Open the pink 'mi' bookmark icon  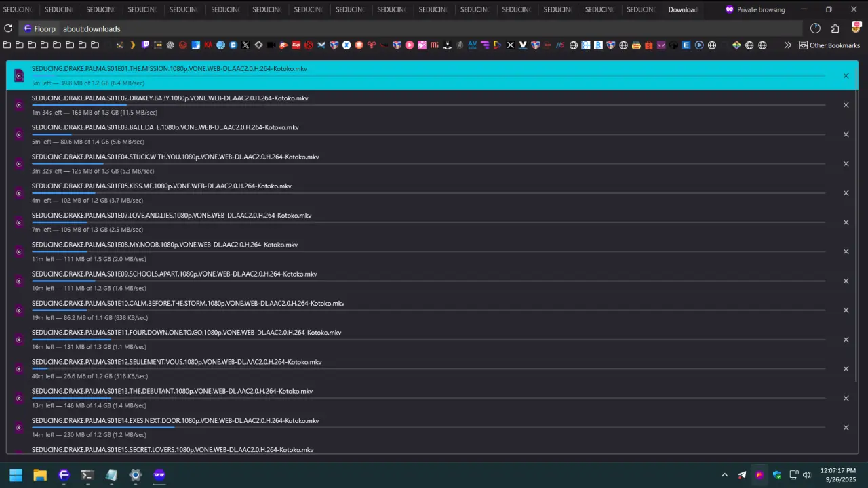pos(435,45)
